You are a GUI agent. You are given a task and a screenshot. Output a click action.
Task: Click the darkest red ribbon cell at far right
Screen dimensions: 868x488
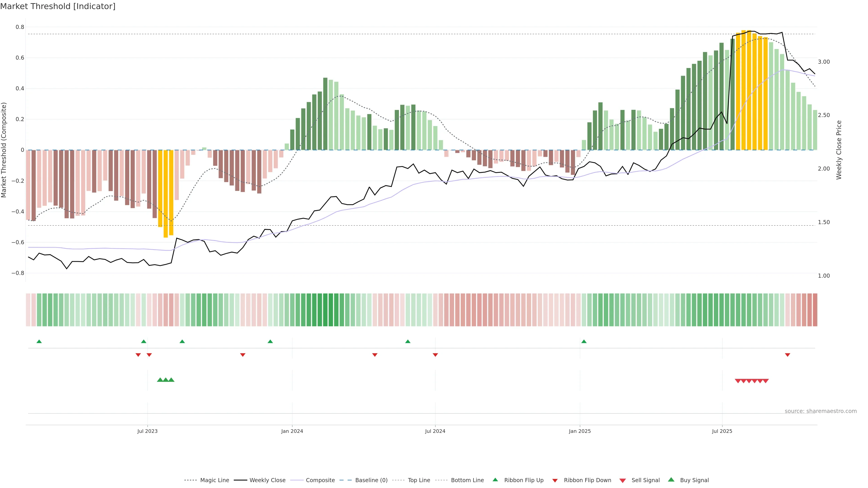tap(815, 310)
